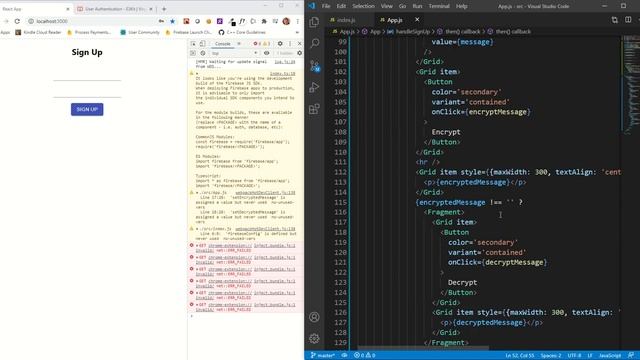Open the Kindle Cloud Reader bookmark
The width and height of the screenshot is (640, 360).
38,32
